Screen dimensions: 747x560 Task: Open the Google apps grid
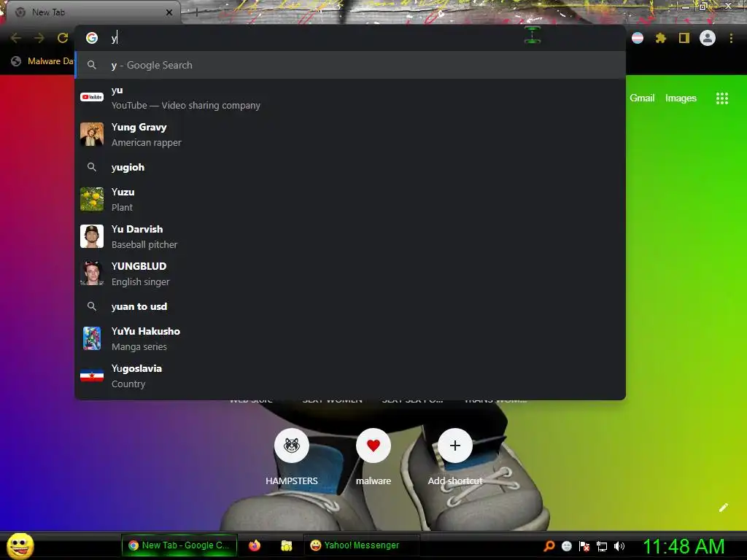721,98
